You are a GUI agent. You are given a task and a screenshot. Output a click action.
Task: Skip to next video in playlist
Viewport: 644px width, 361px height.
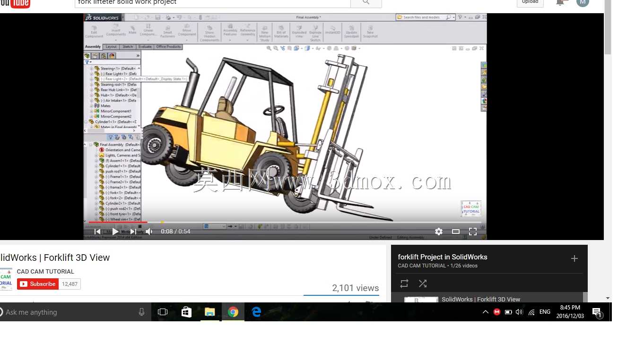point(133,232)
